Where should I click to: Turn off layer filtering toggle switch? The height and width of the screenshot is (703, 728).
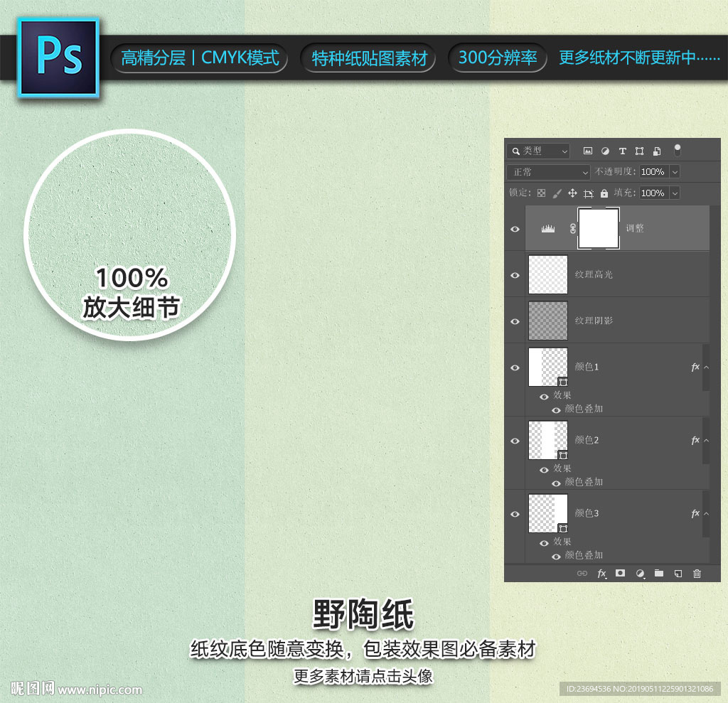tap(678, 150)
